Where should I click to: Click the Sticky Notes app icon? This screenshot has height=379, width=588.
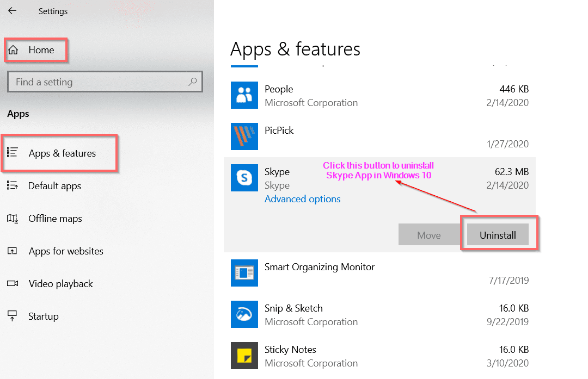point(244,356)
